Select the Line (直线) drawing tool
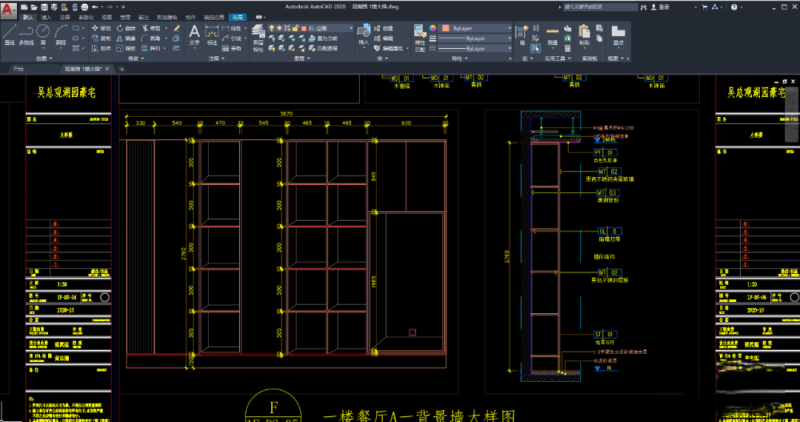Image resolution: width=800 pixels, height=422 pixels. pos(9,33)
